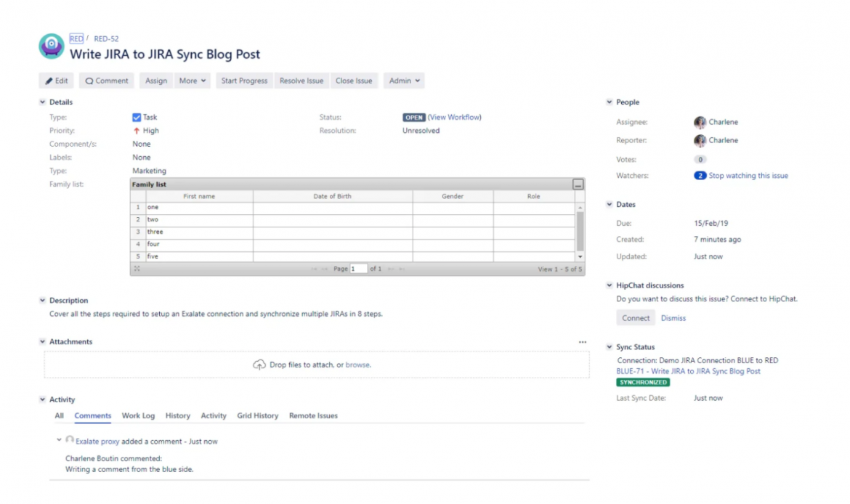Collapse the Attachments section
The width and height of the screenshot is (850, 504).
click(x=42, y=341)
